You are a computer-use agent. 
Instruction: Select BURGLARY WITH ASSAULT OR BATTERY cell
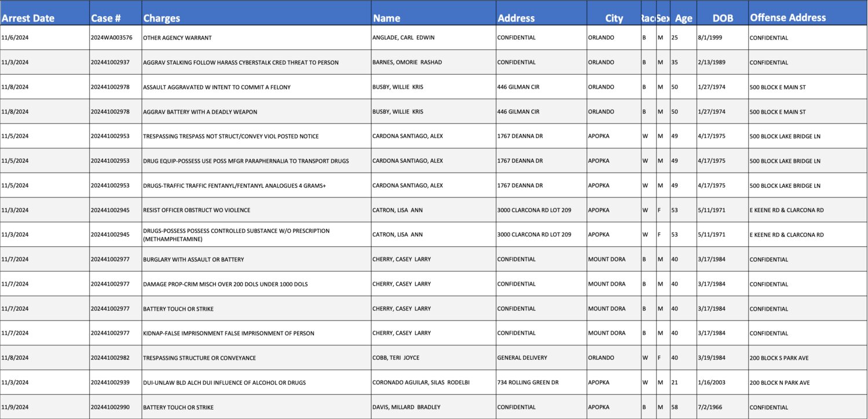[256, 259]
